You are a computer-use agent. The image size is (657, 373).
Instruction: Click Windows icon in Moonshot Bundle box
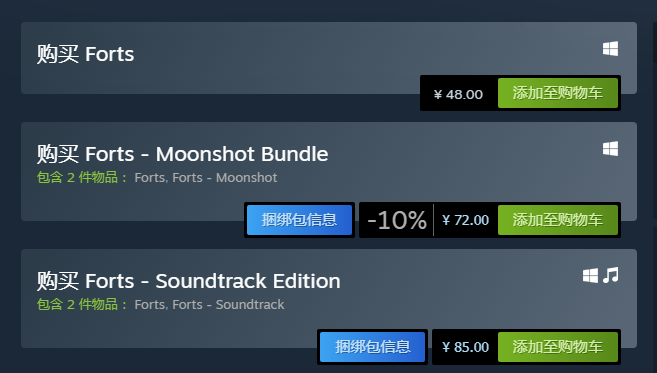[x=610, y=148]
